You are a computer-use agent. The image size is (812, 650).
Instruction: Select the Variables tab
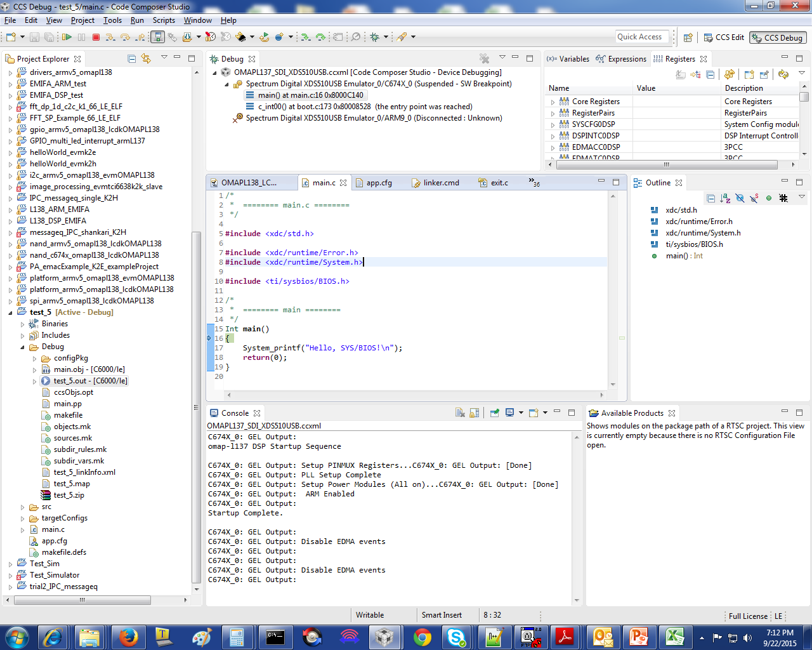pyautogui.click(x=568, y=58)
